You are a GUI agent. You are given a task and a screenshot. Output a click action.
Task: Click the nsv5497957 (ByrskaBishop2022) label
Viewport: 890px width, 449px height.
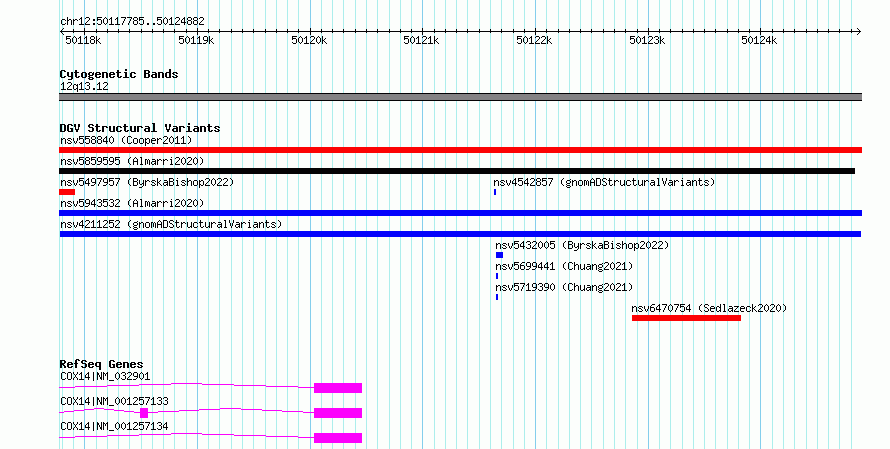click(147, 182)
